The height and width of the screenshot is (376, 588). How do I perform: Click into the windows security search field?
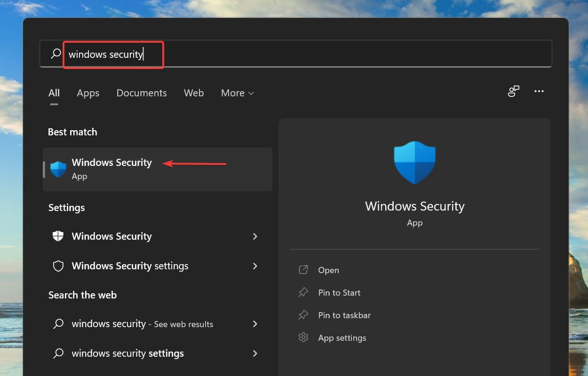pos(296,54)
